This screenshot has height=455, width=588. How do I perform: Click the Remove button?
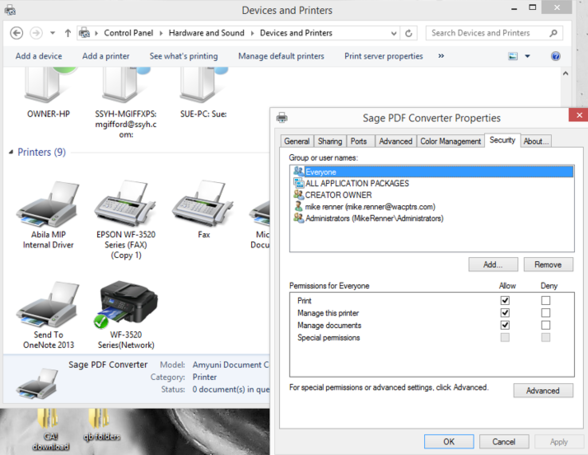click(548, 264)
